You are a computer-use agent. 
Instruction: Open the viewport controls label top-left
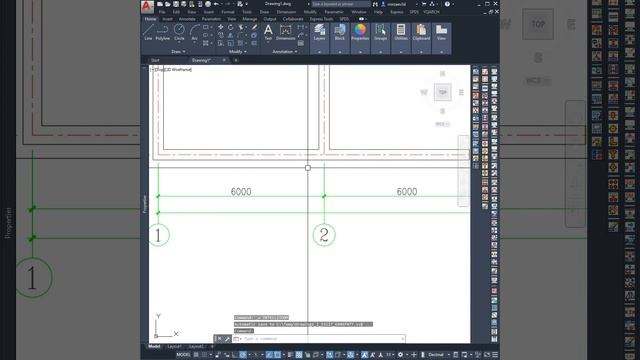tap(171, 70)
